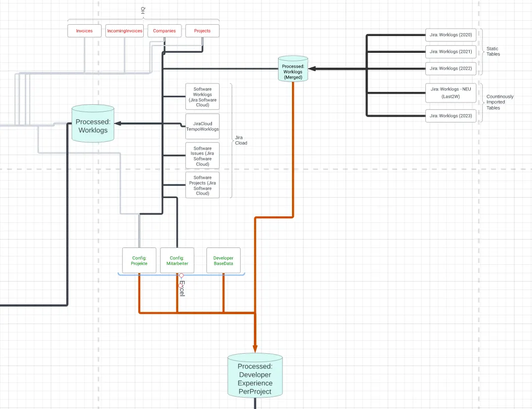The height and width of the screenshot is (409, 532).
Task: Click the JiraCloud TempoWorklogs box
Action: point(203,126)
